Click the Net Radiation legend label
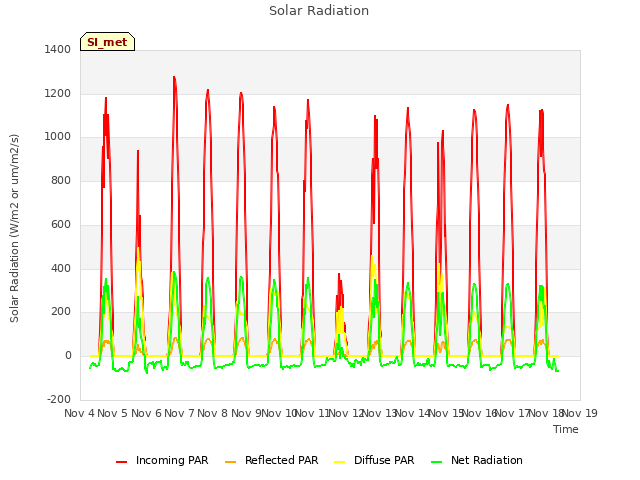This screenshot has height=480, width=640. [487, 460]
